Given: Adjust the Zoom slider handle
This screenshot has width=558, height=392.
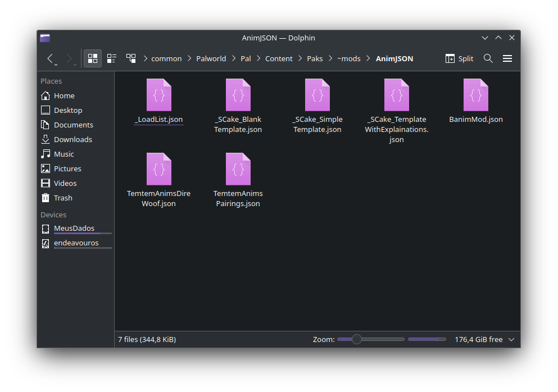Looking at the screenshot, I should click(x=357, y=339).
